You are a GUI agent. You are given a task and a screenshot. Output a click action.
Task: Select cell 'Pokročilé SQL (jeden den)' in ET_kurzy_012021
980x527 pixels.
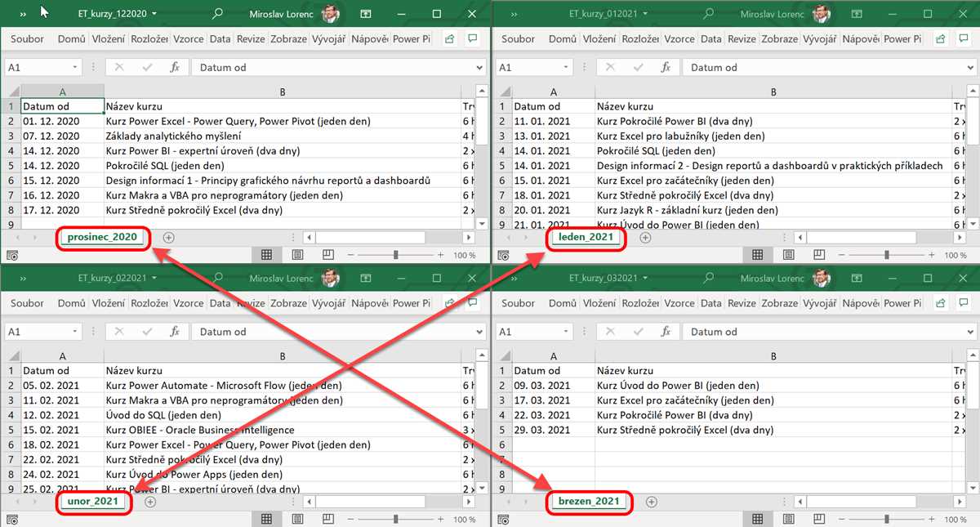(x=773, y=150)
